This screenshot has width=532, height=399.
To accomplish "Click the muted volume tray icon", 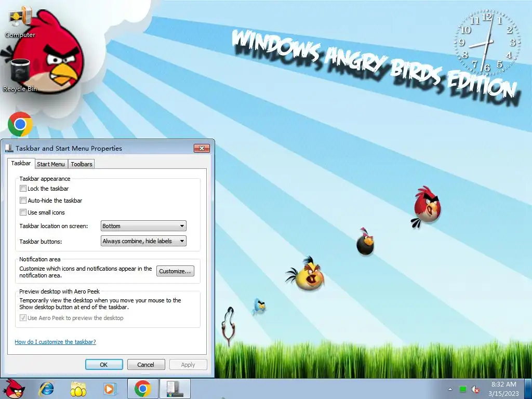I will point(475,390).
